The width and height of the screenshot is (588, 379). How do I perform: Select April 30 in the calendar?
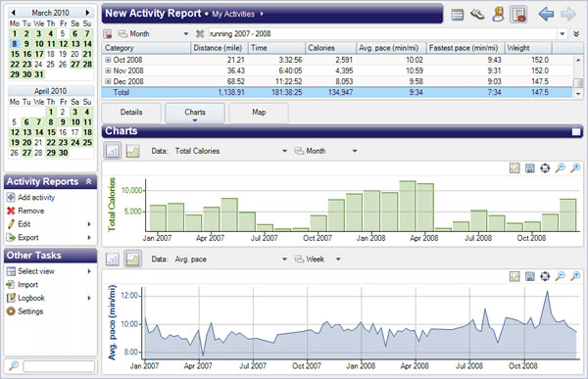tap(64, 153)
